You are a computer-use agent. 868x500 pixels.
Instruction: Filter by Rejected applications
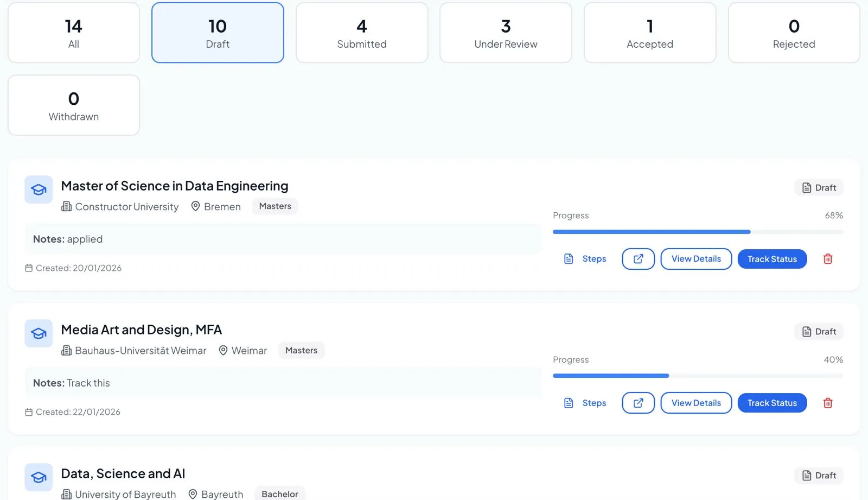click(x=794, y=33)
